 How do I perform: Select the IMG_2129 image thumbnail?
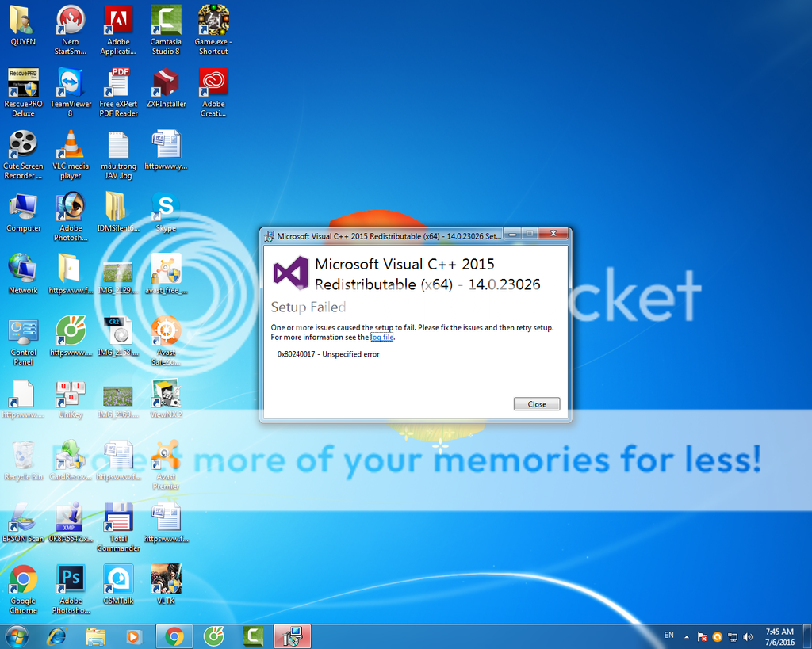[118, 274]
